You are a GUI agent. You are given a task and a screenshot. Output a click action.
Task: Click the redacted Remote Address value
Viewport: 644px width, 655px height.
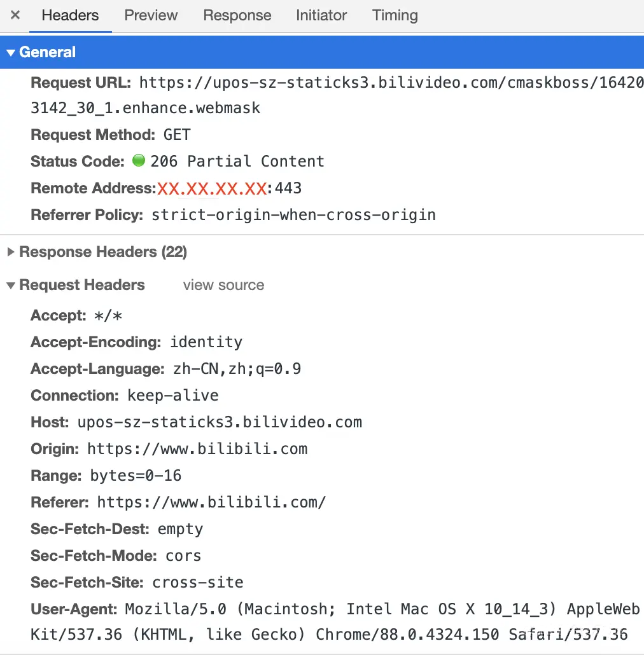coord(211,189)
